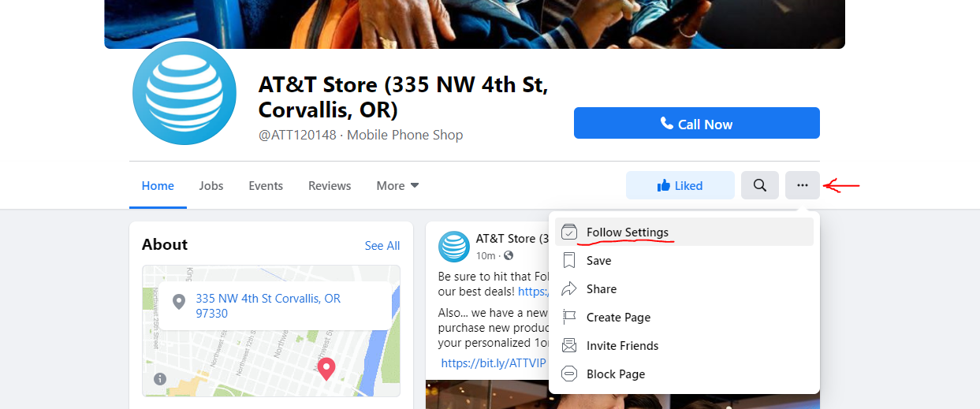The height and width of the screenshot is (409, 980).
Task: Open the three-dots more options button
Action: tap(803, 185)
